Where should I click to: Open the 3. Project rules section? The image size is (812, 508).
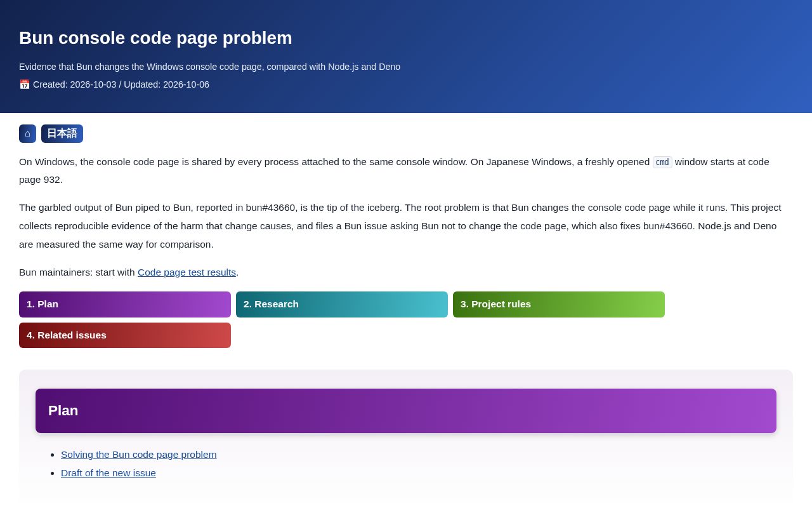pyautogui.click(x=559, y=304)
